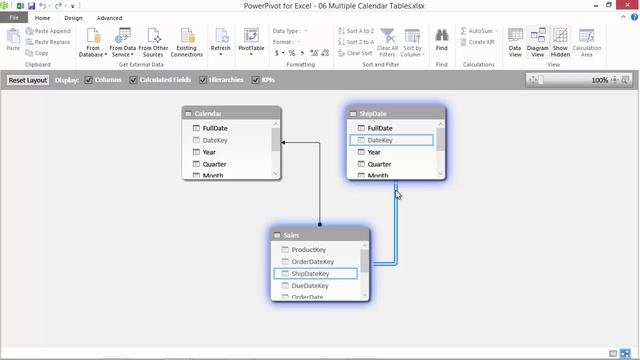Select DateKey in the ShipDate table
This screenshot has height=360, width=640.
point(392,140)
